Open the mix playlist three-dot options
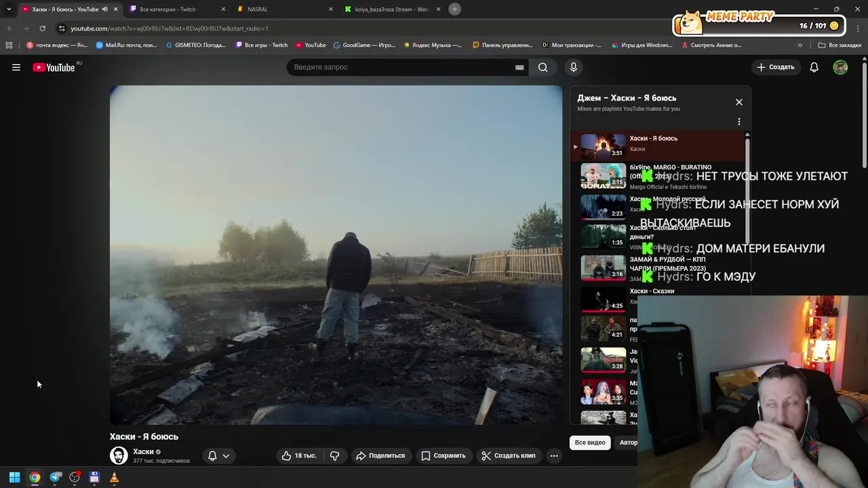The width and height of the screenshot is (868, 488). click(x=739, y=121)
